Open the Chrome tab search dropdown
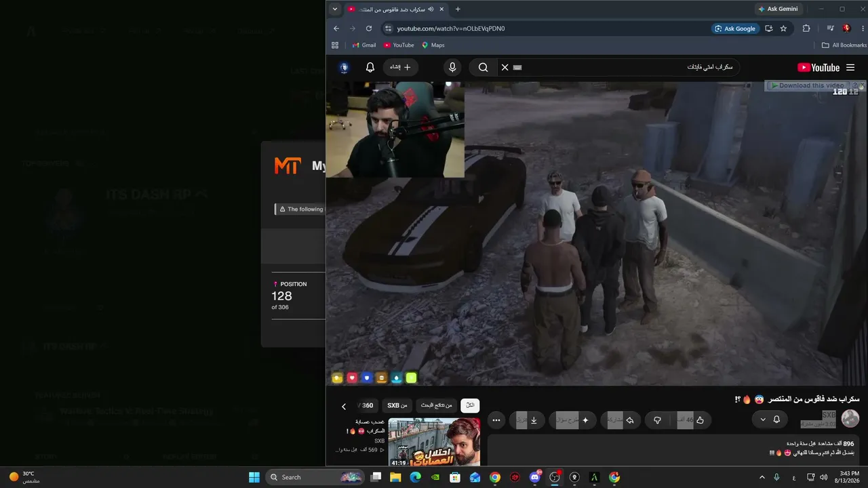The image size is (868, 488). pyautogui.click(x=335, y=9)
